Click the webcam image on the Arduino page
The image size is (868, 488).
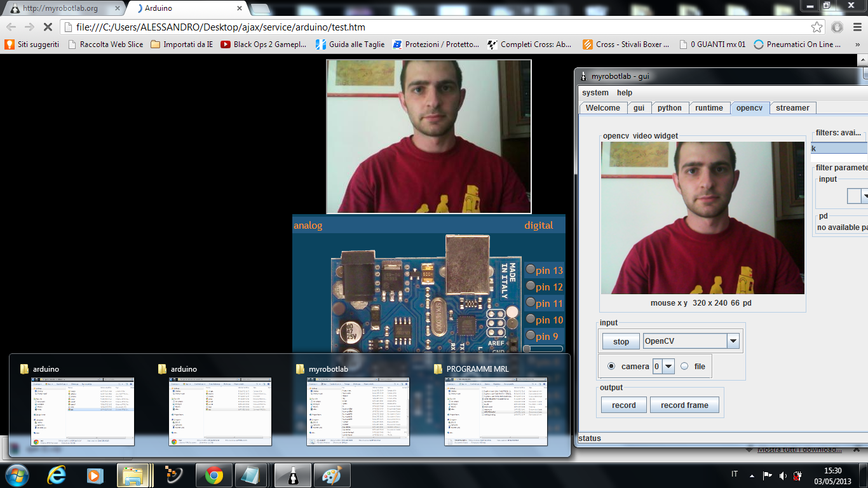pyautogui.click(x=429, y=137)
